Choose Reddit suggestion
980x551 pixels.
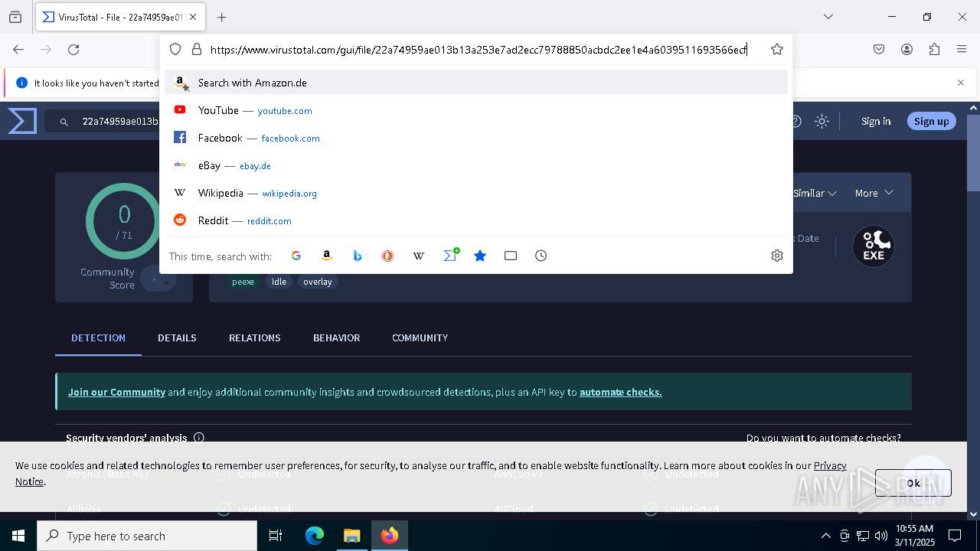pos(476,220)
